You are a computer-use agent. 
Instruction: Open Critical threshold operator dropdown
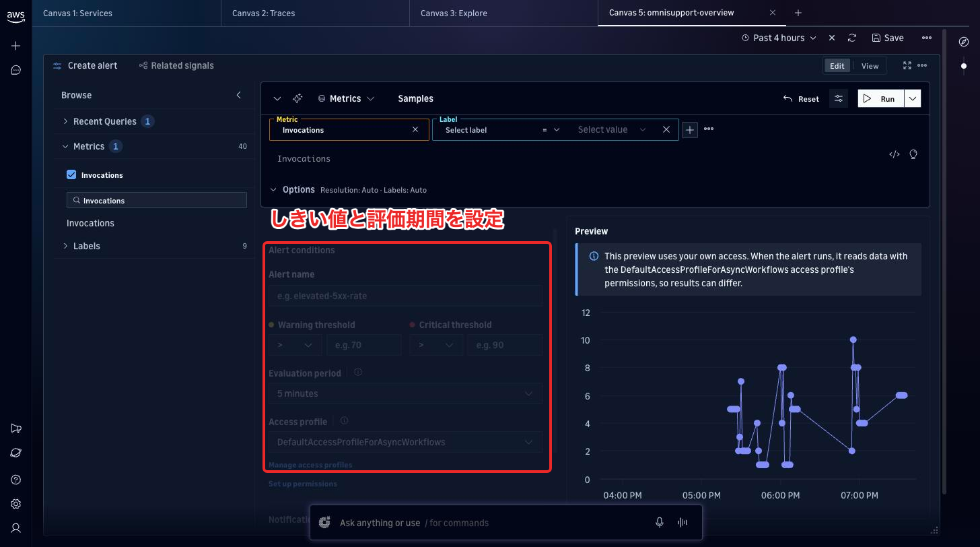pyautogui.click(x=436, y=345)
